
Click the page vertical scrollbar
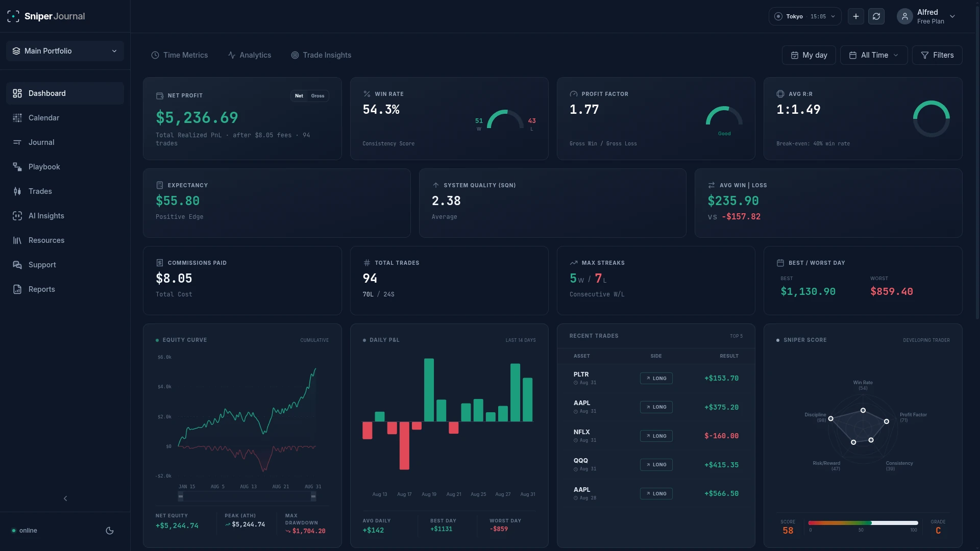pos(977,163)
